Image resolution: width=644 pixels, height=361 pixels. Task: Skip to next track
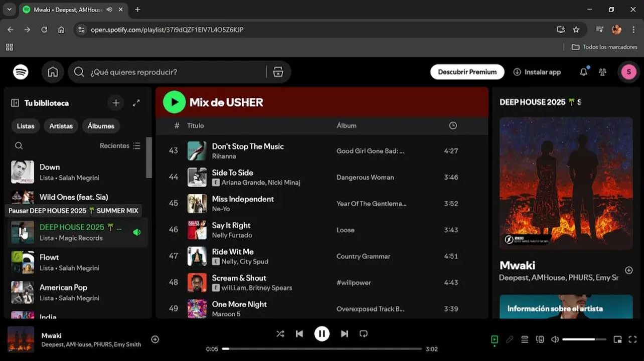(345, 333)
